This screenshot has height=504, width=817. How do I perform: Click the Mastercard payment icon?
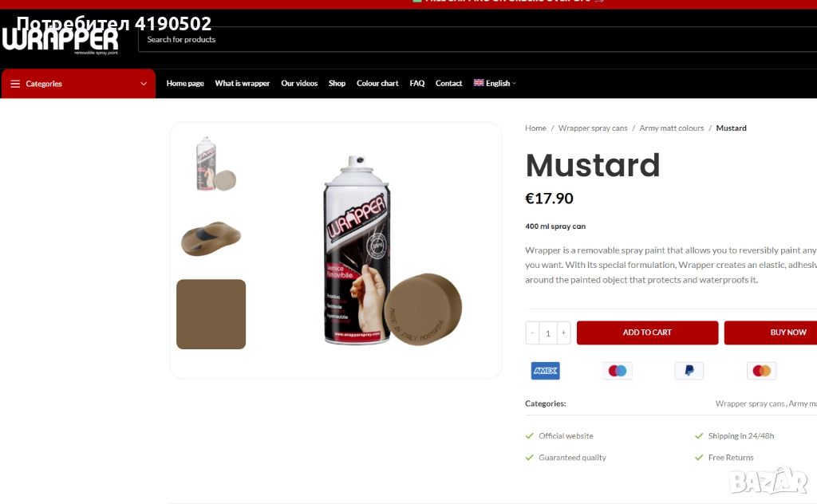coord(761,371)
